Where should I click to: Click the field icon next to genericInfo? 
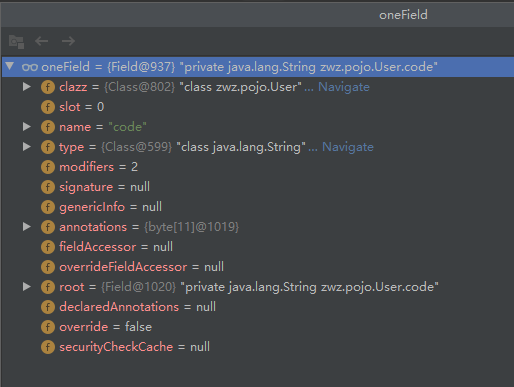click(48, 207)
